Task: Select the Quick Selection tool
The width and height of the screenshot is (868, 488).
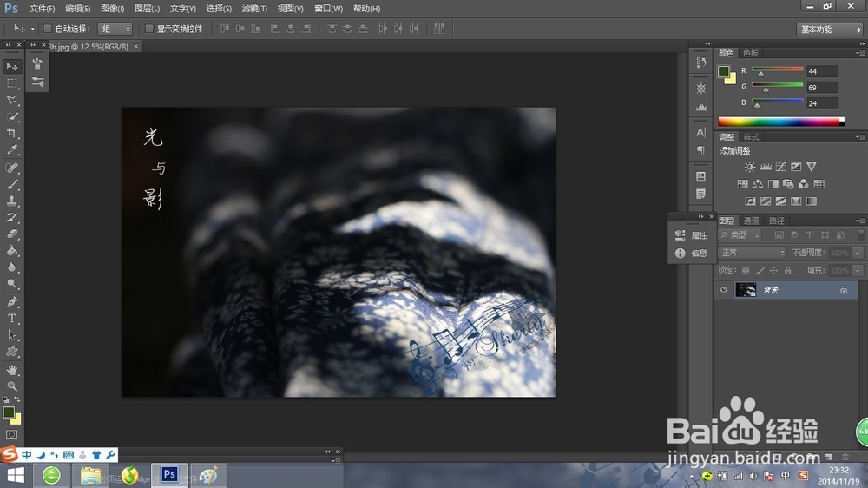Action: [x=11, y=116]
